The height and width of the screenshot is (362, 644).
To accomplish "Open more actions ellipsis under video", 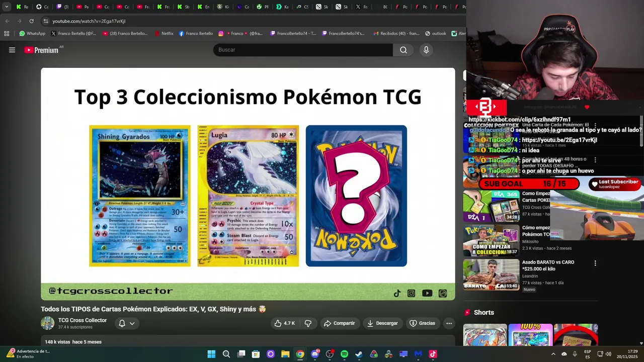I will [x=449, y=323].
